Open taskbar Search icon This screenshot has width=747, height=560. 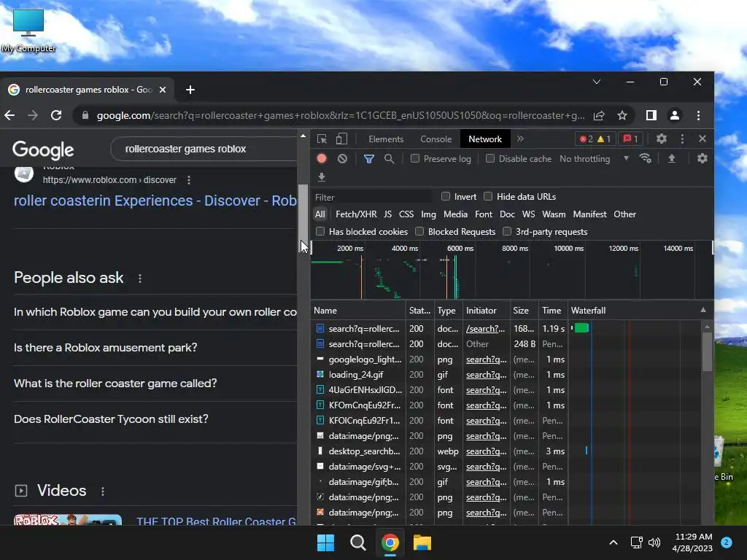[x=357, y=542]
